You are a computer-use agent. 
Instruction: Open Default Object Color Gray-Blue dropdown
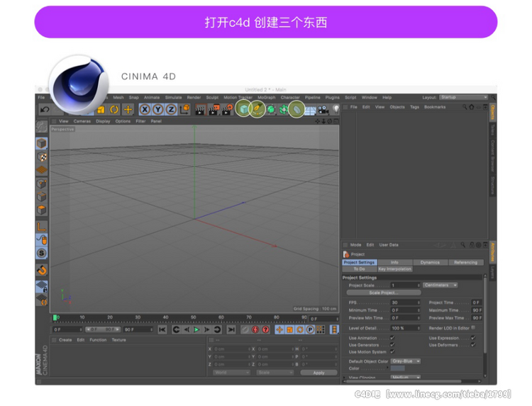(406, 361)
